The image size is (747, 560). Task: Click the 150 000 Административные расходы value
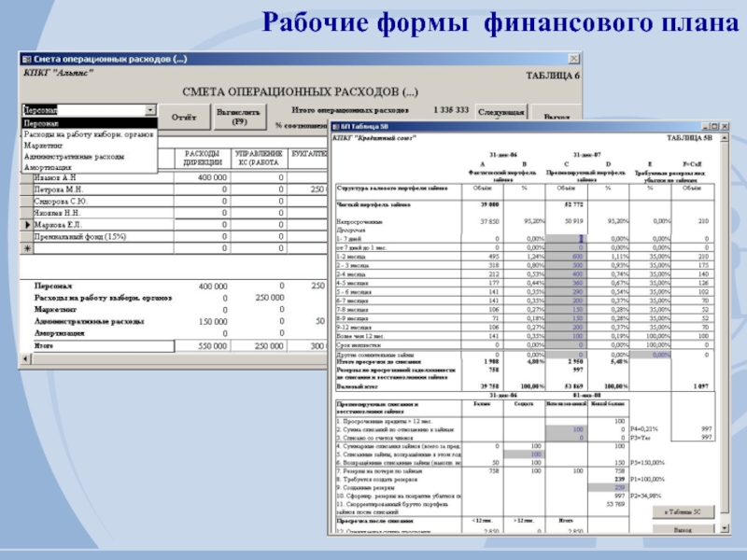213,322
